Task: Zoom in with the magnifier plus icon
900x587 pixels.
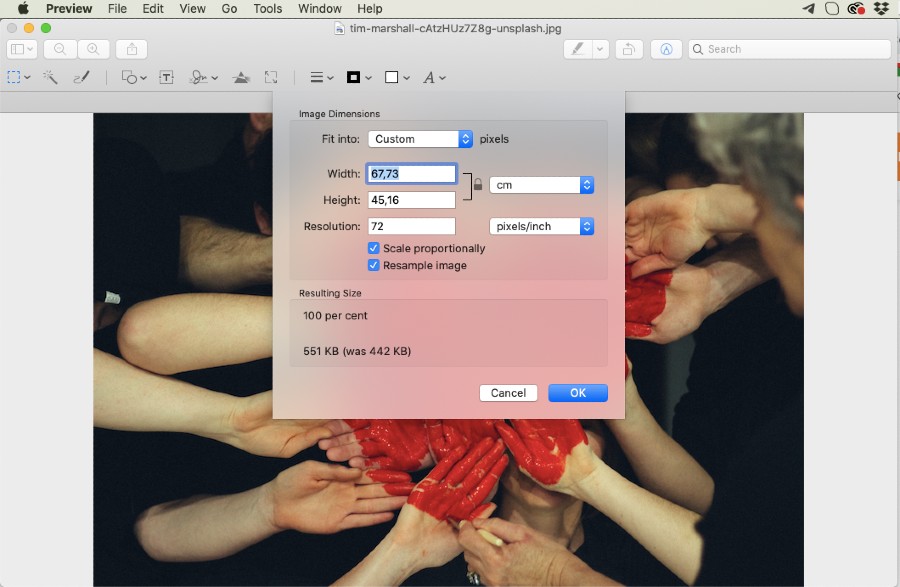Action: (x=93, y=49)
